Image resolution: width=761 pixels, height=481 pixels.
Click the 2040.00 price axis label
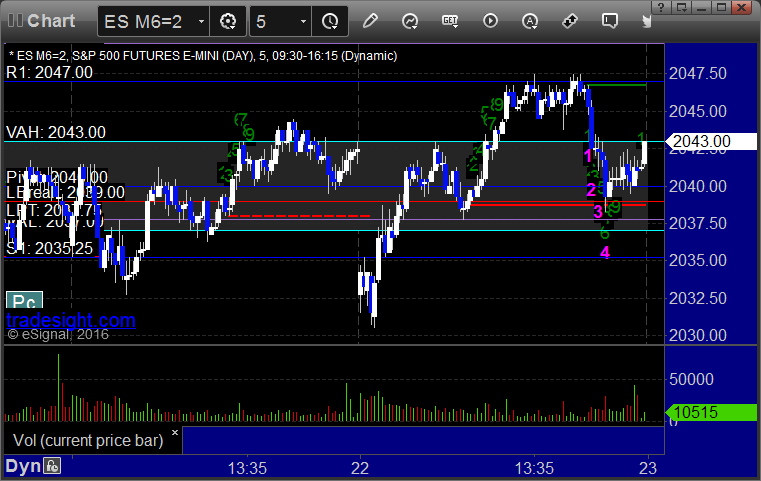point(697,186)
